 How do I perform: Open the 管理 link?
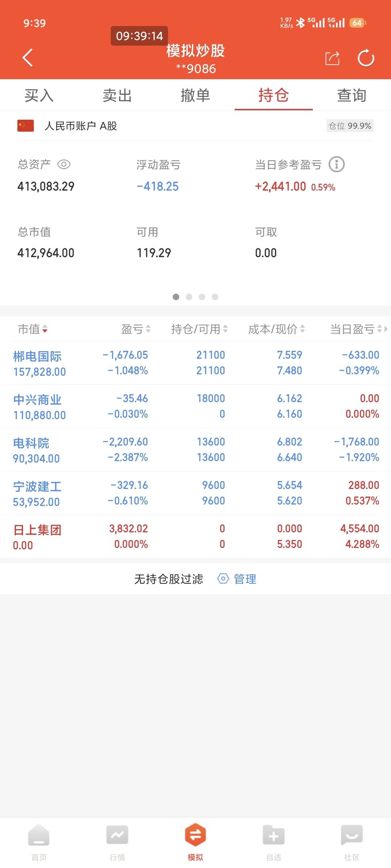coord(245,579)
